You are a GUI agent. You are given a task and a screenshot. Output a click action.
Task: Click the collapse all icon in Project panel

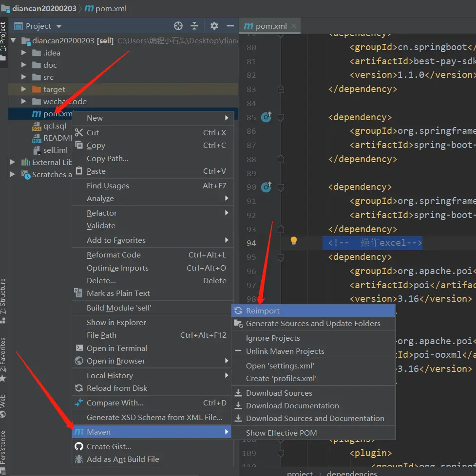coord(194,26)
